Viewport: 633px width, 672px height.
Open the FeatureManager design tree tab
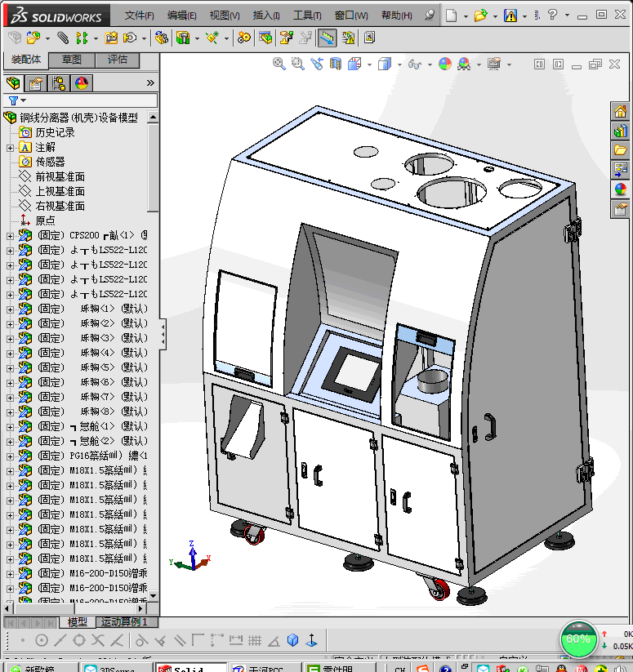tap(13, 83)
